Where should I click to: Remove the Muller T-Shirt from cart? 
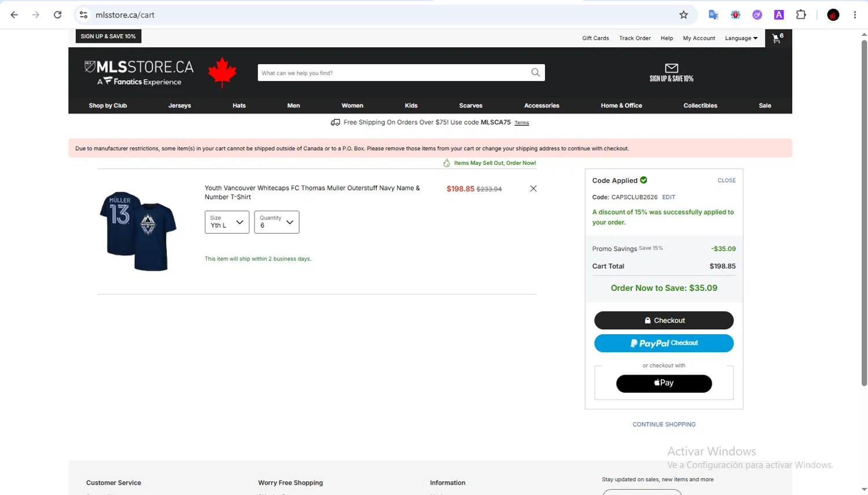[x=534, y=189]
